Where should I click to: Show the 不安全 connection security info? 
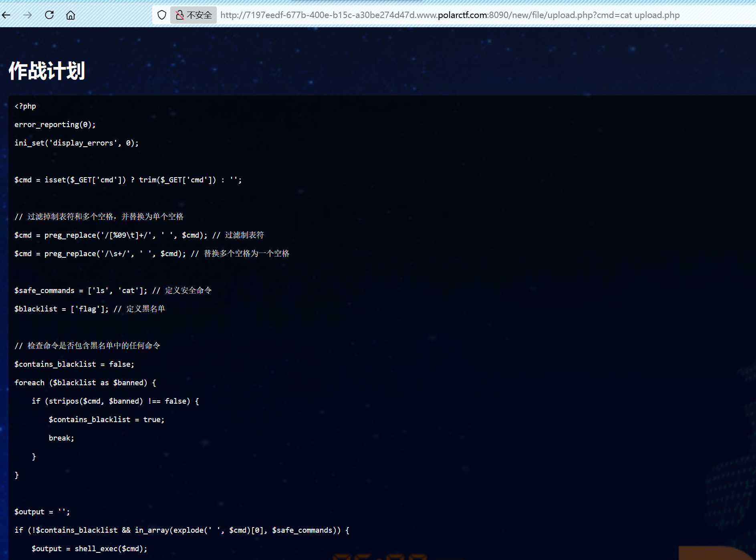coord(194,15)
